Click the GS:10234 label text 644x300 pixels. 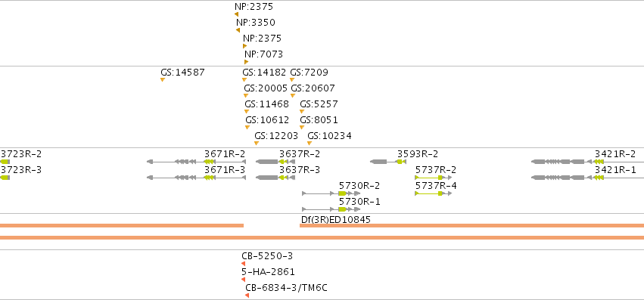(329, 136)
